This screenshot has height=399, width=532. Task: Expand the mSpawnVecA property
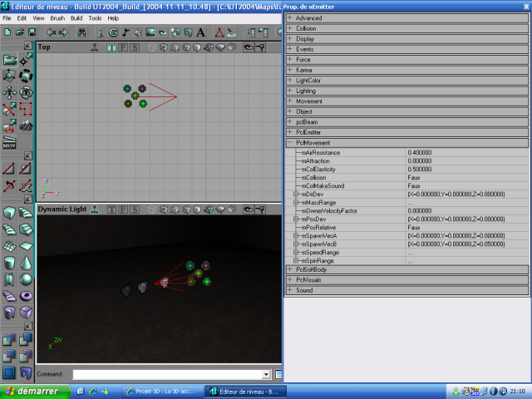296,235
